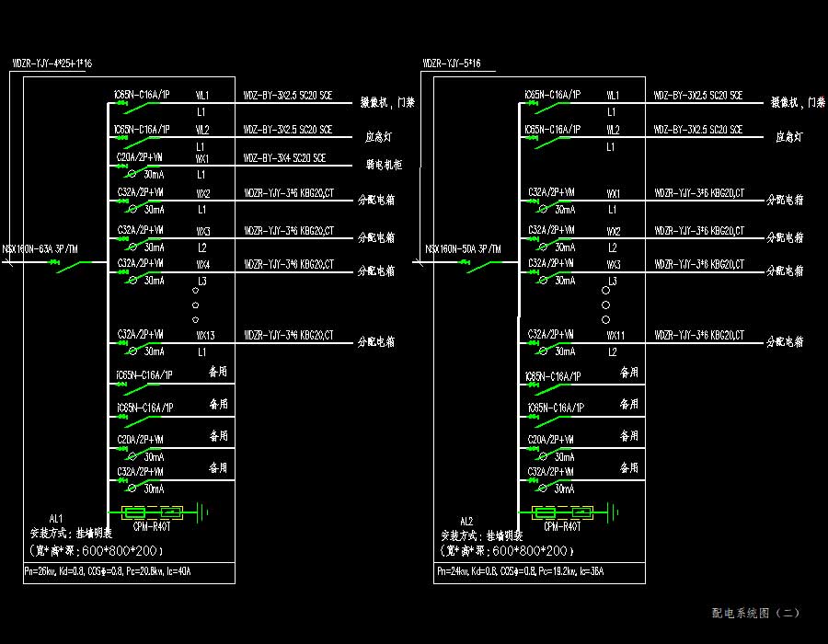Screen dimensions: 828x644
Task: Select the "WDZR-YJY-5*16" incoming cable label
Action: point(452,63)
